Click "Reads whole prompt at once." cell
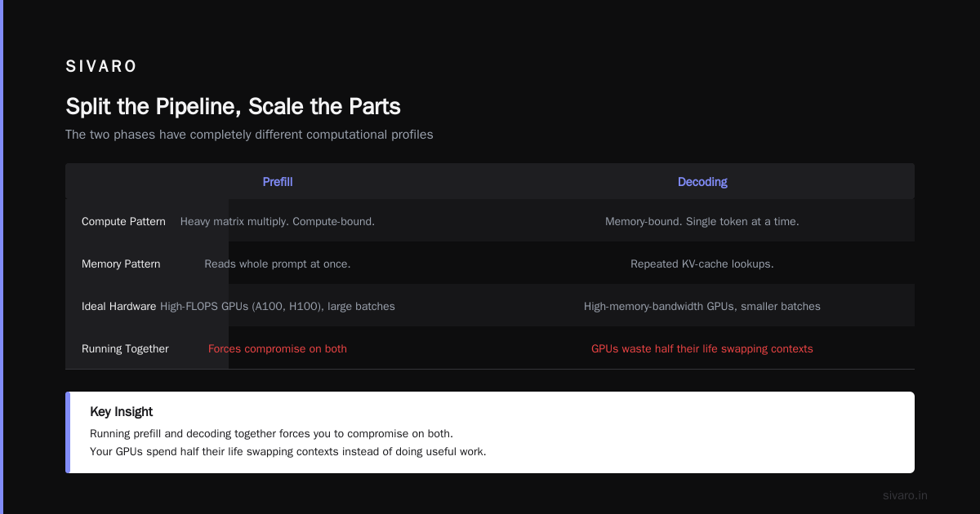 278,264
